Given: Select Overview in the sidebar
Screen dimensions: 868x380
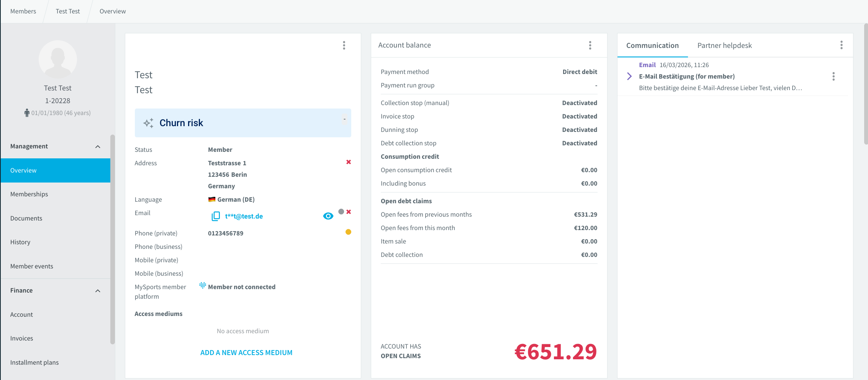Looking at the screenshot, I should coord(56,170).
